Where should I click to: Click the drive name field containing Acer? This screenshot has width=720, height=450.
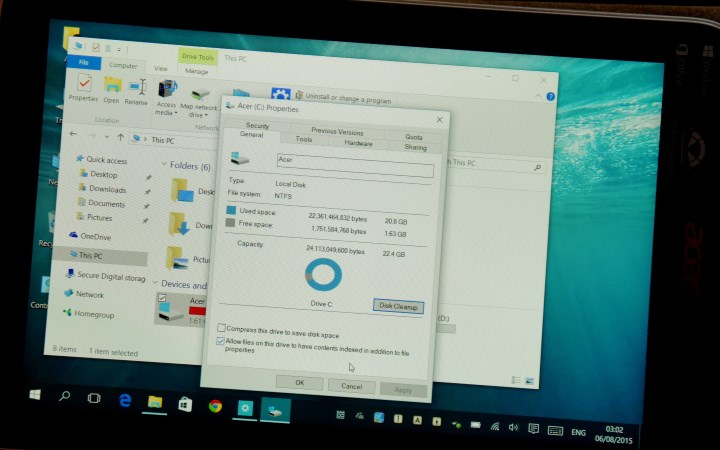click(355, 165)
